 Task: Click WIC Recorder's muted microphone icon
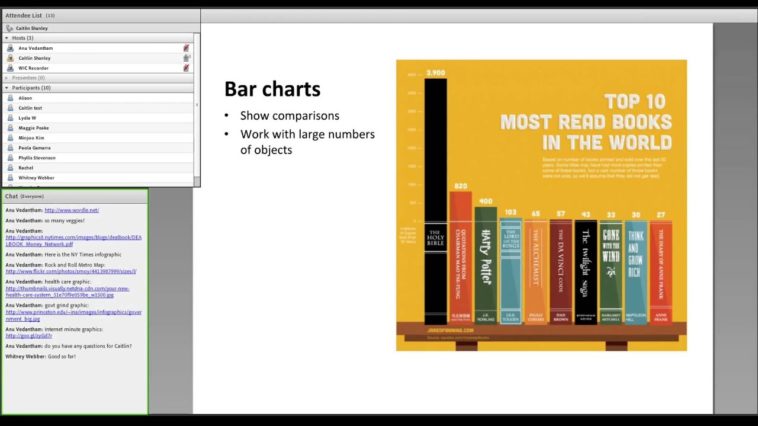[x=186, y=68]
